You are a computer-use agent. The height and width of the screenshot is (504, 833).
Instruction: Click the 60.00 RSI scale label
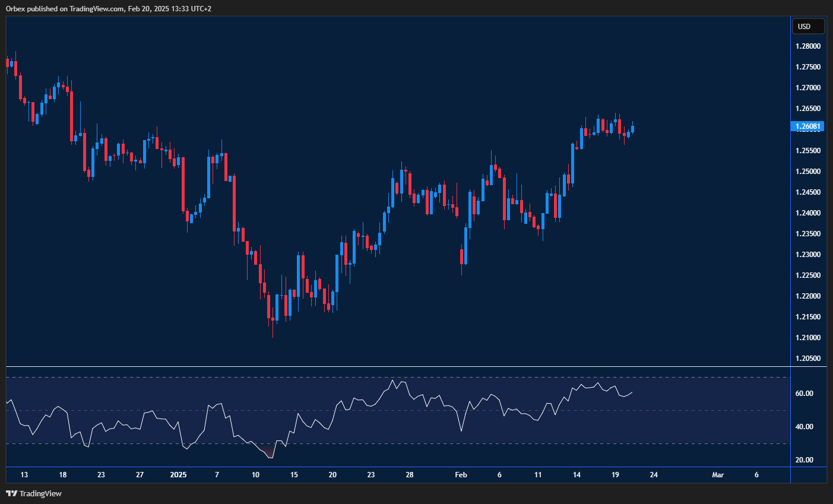pos(805,394)
